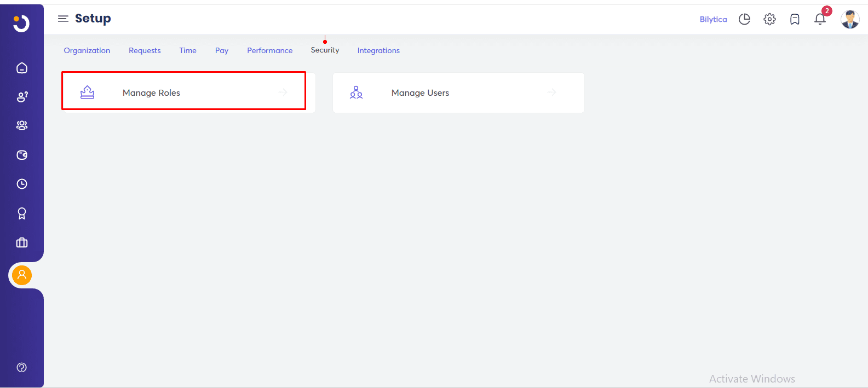This screenshot has height=388, width=868.
Task: Switch to the Organization tab
Action: click(87, 50)
